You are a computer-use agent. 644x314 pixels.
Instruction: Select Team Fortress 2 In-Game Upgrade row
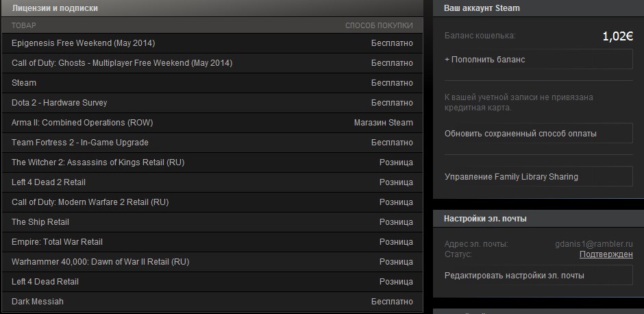212,142
